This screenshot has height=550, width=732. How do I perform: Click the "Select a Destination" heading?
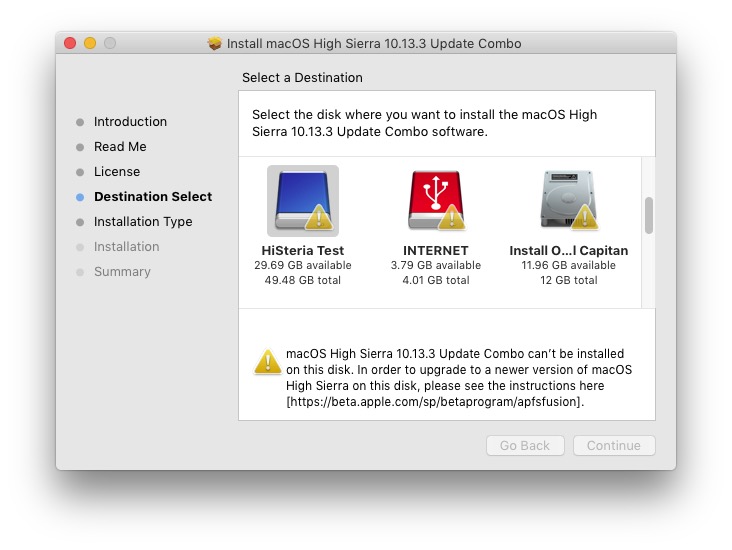[x=302, y=78]
